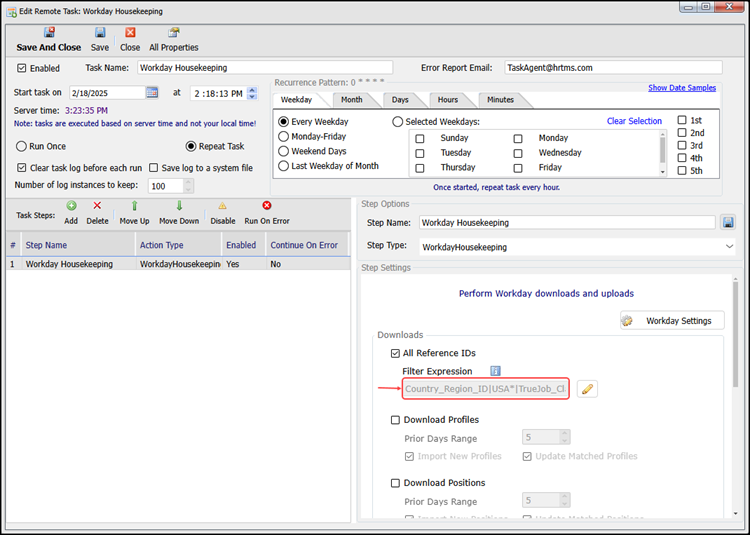Click the Clear Selection link
Image resolution: width=750 pixels, height=535 pixels.
click(634, 121)
